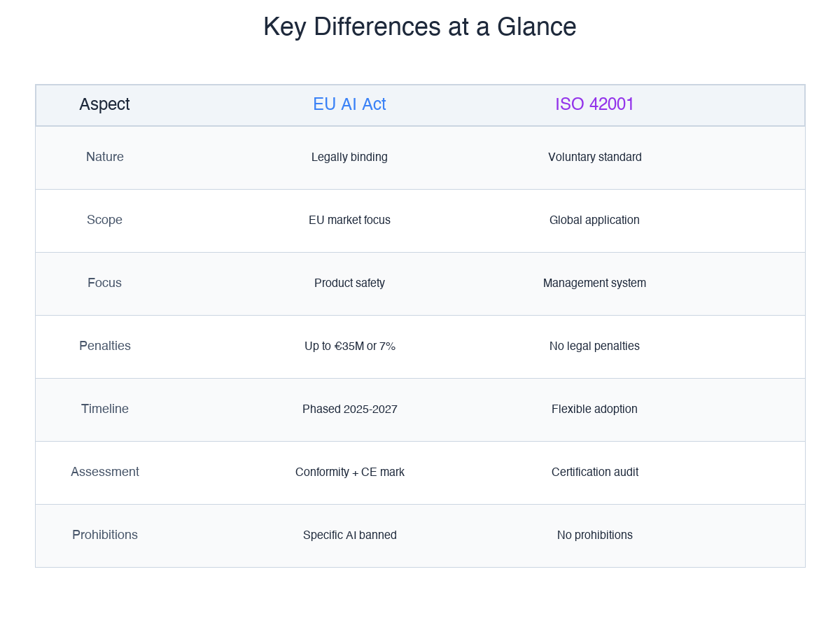Click the 'Nature' row label
840x630 pixels.
[104, 157]
